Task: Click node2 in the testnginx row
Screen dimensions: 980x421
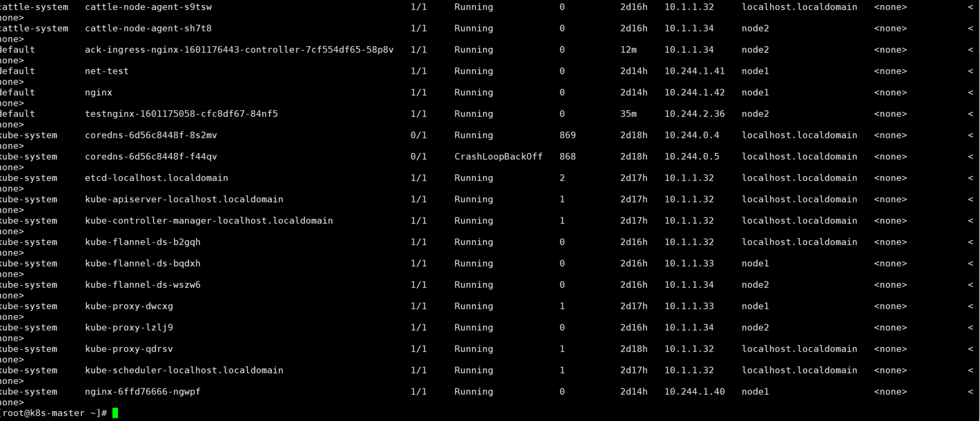Action: pos(755,114)
